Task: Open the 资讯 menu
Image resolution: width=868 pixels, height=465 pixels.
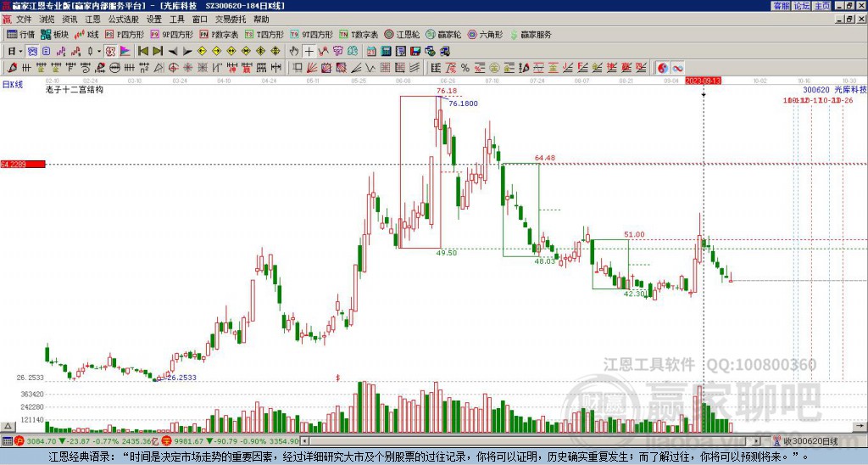Action: pos(70,20)
